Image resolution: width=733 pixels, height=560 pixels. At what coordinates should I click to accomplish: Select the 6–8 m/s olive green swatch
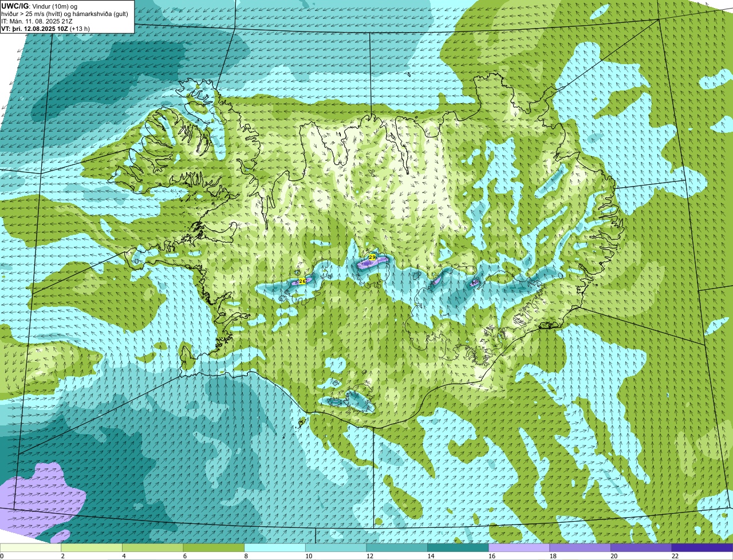pyautogui.click(x=214, y=548)
